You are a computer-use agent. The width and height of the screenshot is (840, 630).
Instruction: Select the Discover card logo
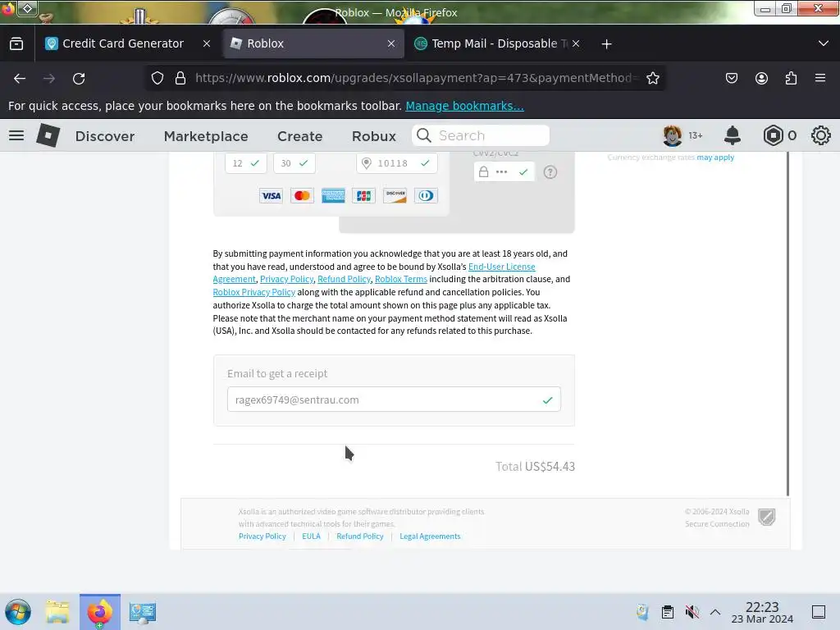click(395, 195)
